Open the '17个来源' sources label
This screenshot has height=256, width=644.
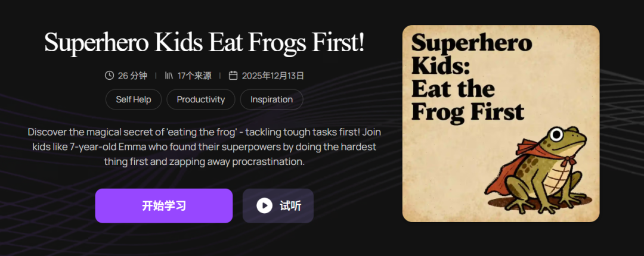coord(194,76)
